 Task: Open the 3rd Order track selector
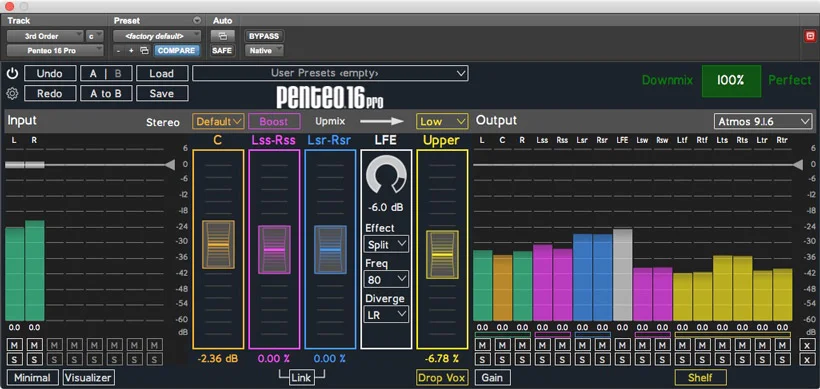point(45,36)
